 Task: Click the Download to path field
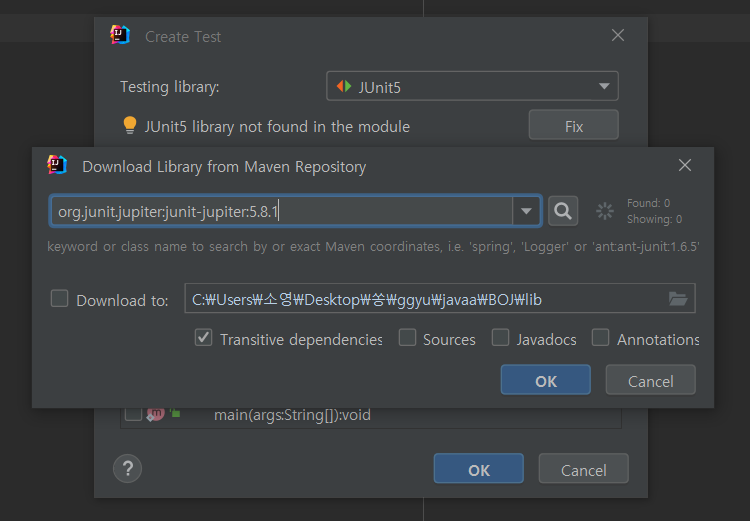pos(440,299)
